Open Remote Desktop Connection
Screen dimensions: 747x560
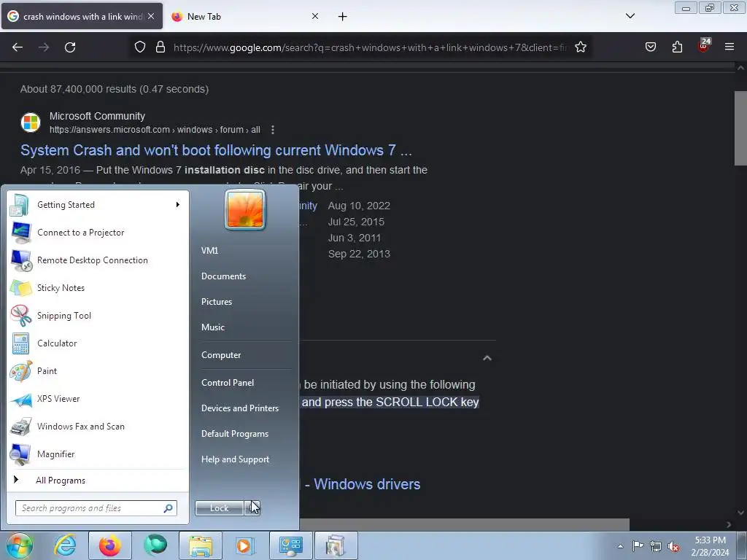click(98, 260)
